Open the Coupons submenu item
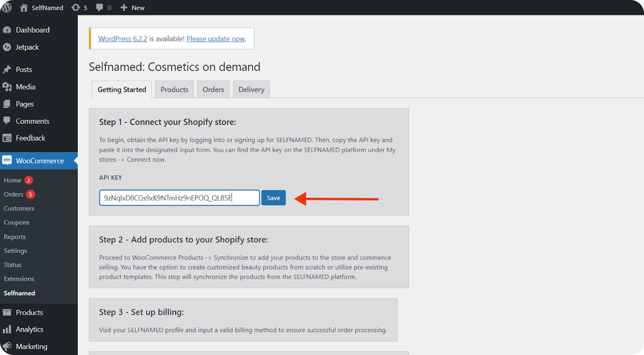The image size is (644, 355). [17, 222]
